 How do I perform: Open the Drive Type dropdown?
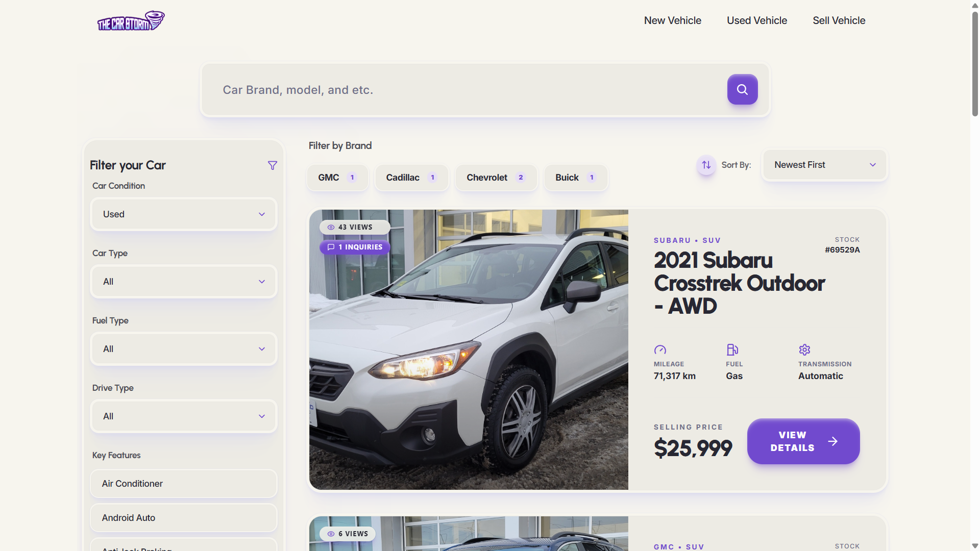coord(184,416)
